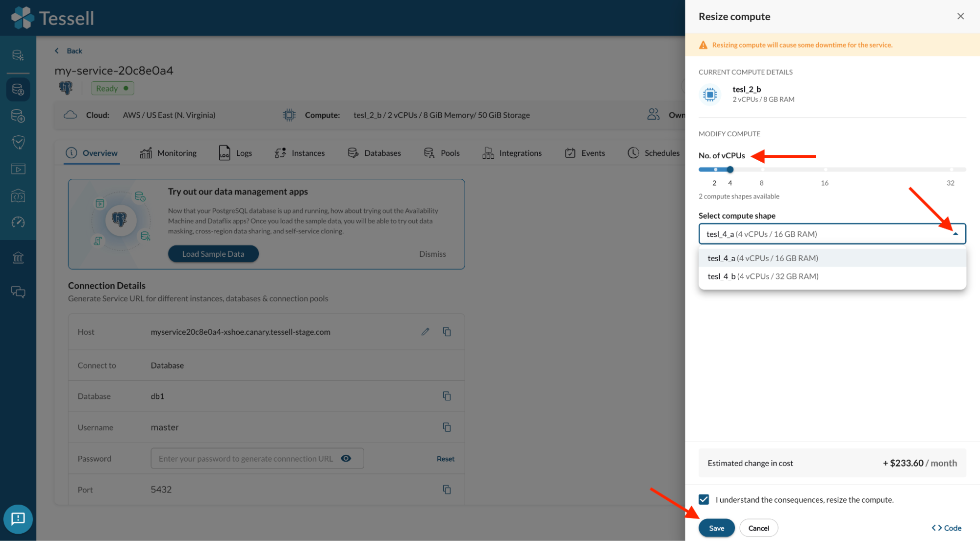This screenshot has width=980, height=541.
Task: Set vCPU slider to 16
Action: tap(825, 170)
